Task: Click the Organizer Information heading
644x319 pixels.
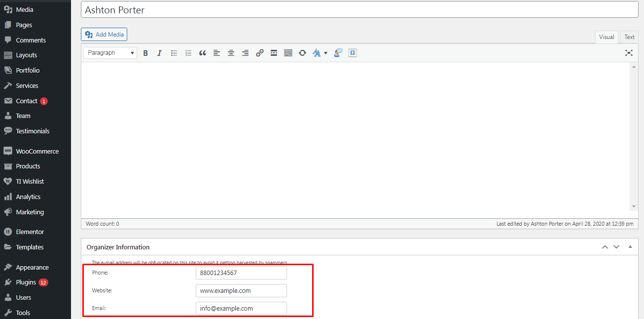Action: [118, 247]
